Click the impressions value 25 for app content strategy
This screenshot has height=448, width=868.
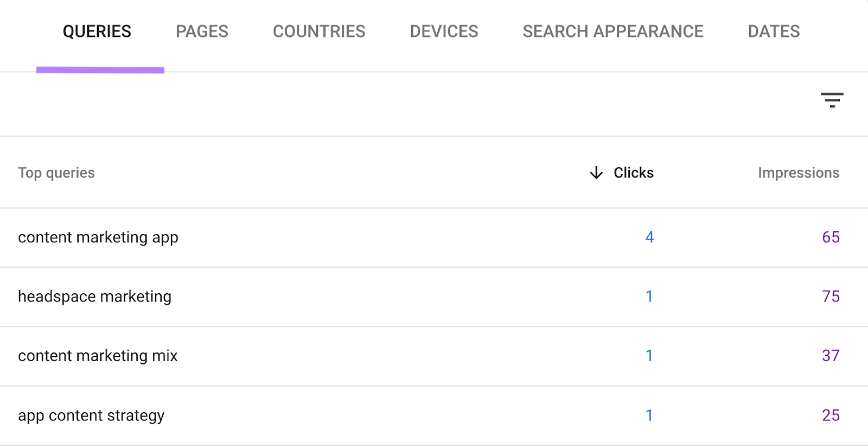click(831, 415)
